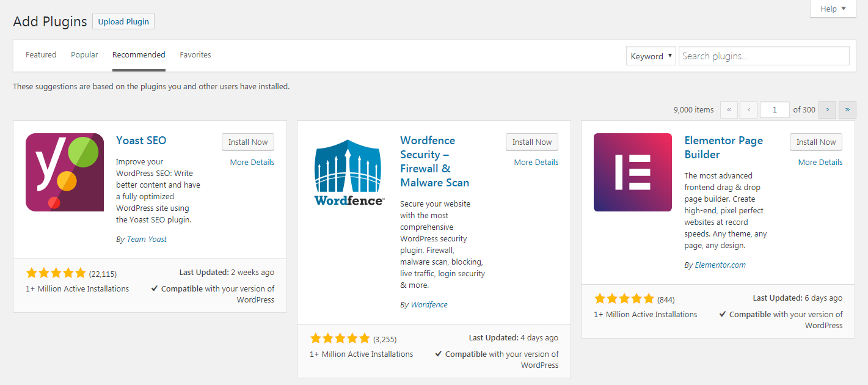The height and width of the screenshot is (385, 868).
Task: Switch to the Favorites tab
Action: (195, 54)
